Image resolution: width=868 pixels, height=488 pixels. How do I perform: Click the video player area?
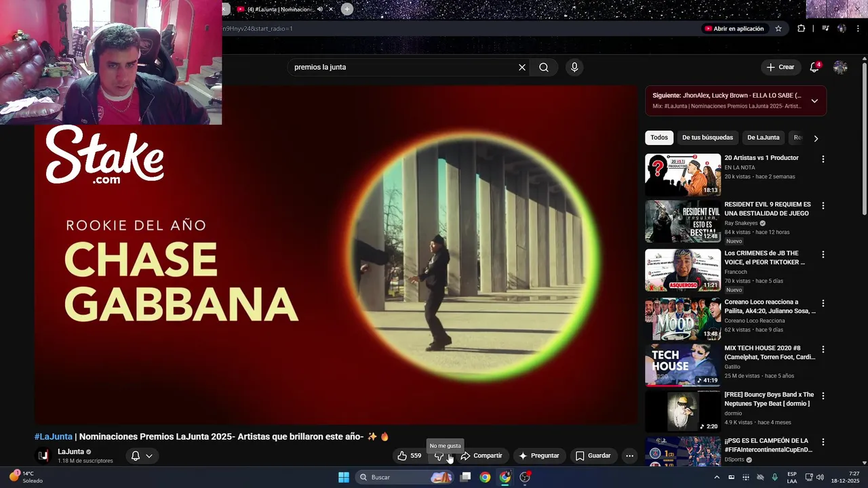pyautogui.click(x=336, y=254)
